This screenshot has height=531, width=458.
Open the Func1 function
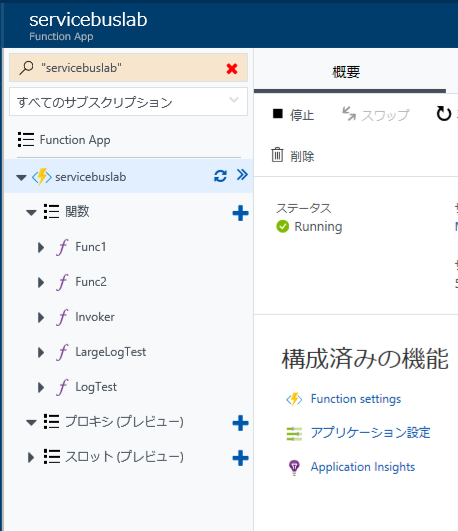(90, 247)
